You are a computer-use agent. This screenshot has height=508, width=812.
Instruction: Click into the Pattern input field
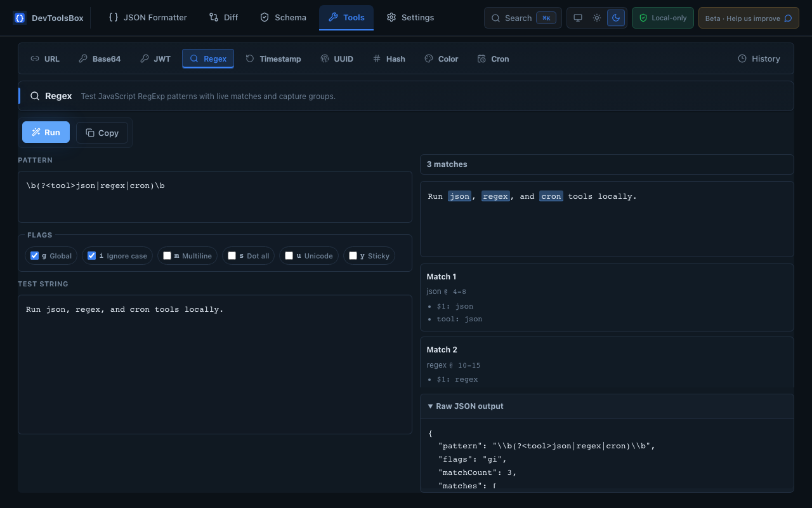(215, 197)
